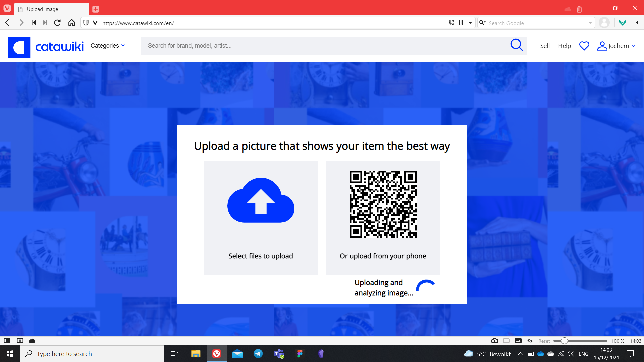Screen dimensions: 644x362
Task: Click Or upload from your phone
Action: (383, 256)
